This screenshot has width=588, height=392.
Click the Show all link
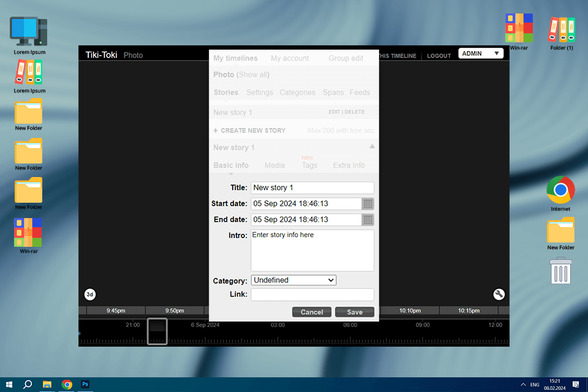[254, 75]
